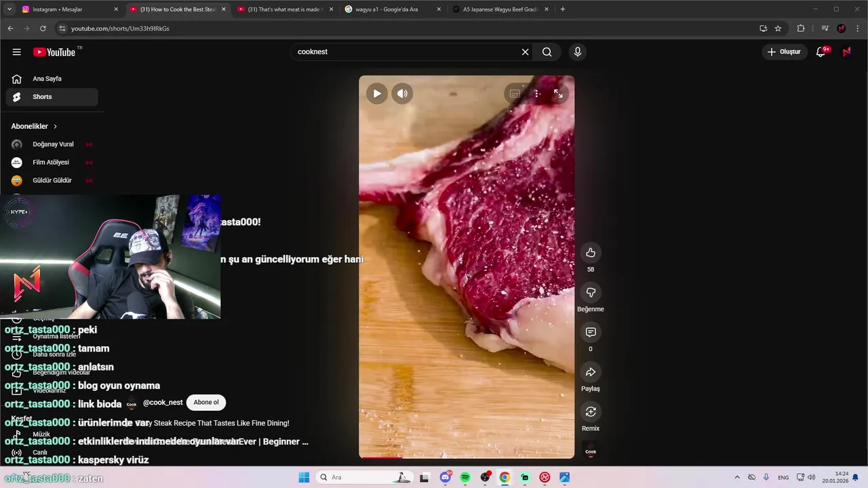This screenshot has height=488, width=868.
Task: Open Film Atölyesi channel subscription
Action: click(52, 163)
